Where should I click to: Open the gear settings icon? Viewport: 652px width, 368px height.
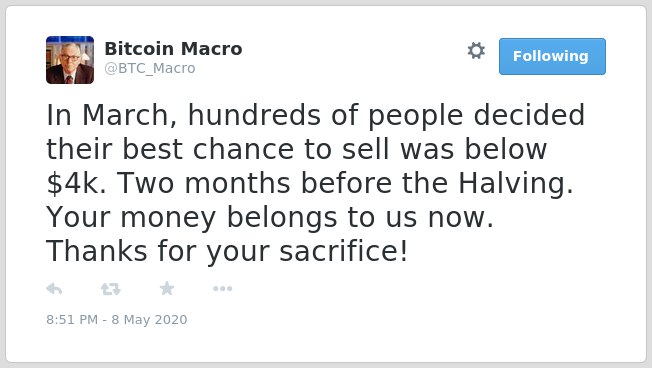pos(476,51)
